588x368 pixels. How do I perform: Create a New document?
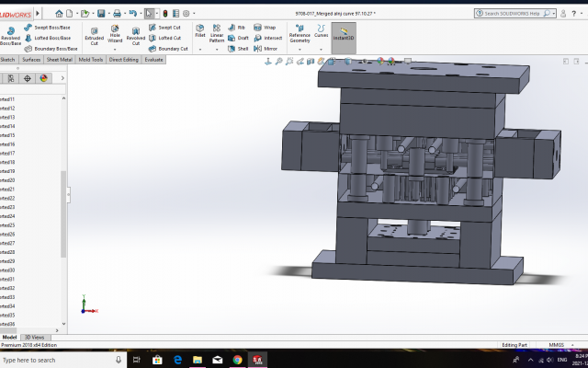coord(70,14)
